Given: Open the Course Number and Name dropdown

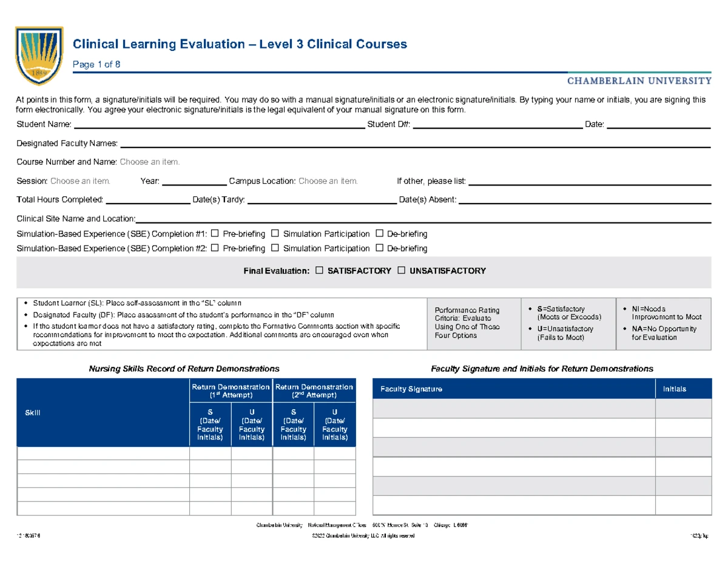Looking at the screenshot, I should coord(150,162).
